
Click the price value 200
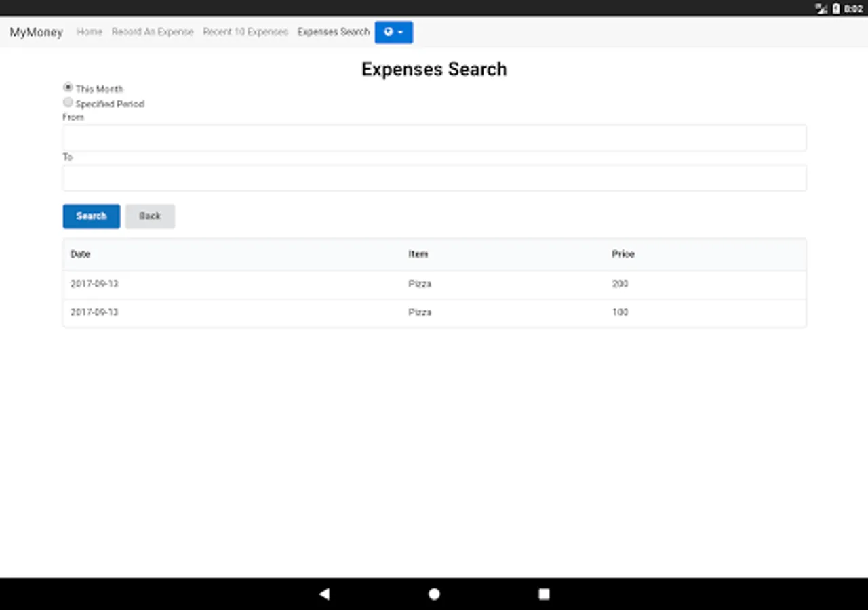[620, 284]
